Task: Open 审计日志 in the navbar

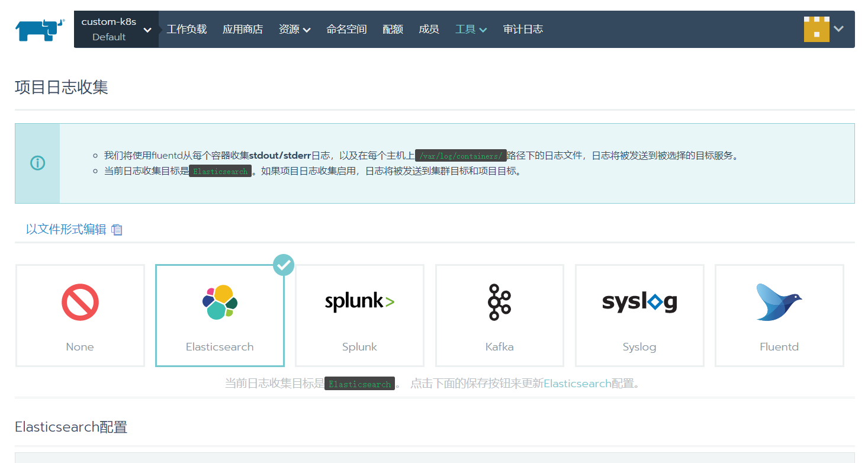Action: [x=523, y=29]
